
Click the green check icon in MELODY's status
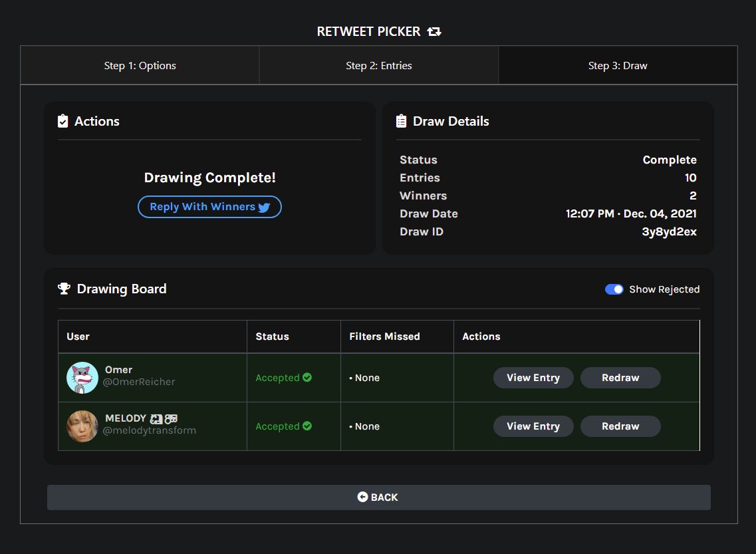click(307, 426)
